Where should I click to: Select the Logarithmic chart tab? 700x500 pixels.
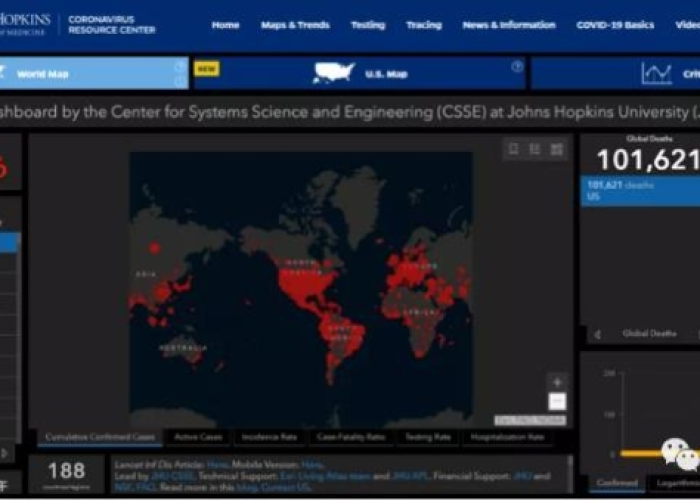(x=675, y=483)
